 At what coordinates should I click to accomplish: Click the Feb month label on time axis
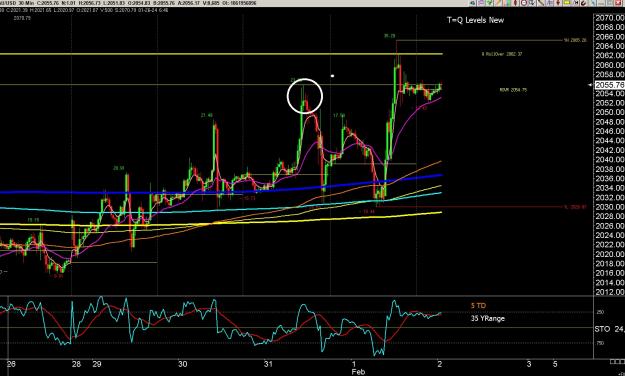(x=358, y=372)
